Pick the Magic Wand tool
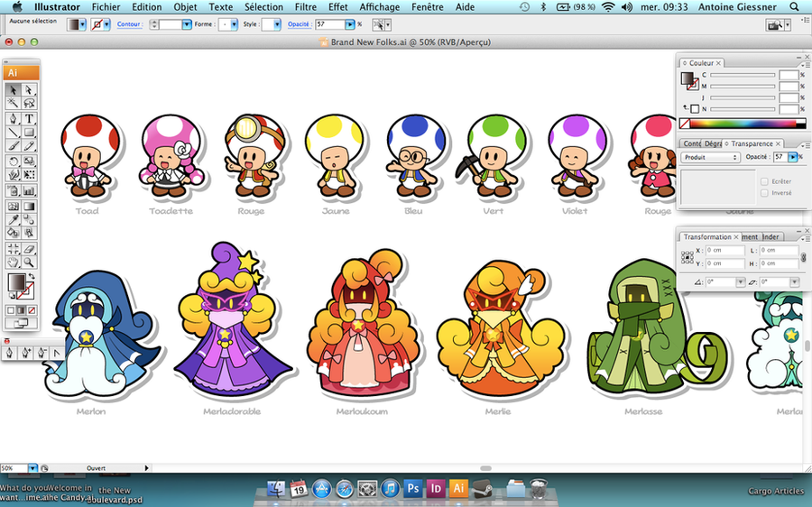812x507 pixels. tap(13, 104)
